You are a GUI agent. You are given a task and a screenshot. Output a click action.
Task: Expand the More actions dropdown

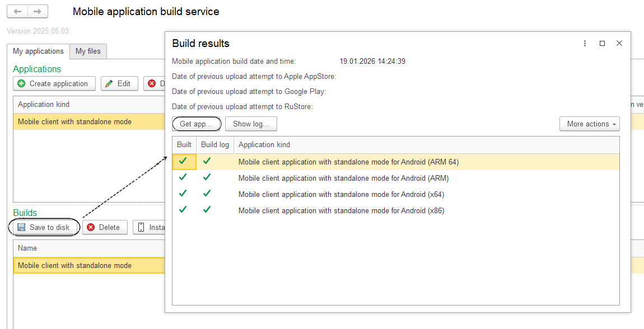[x=589, y=124]
